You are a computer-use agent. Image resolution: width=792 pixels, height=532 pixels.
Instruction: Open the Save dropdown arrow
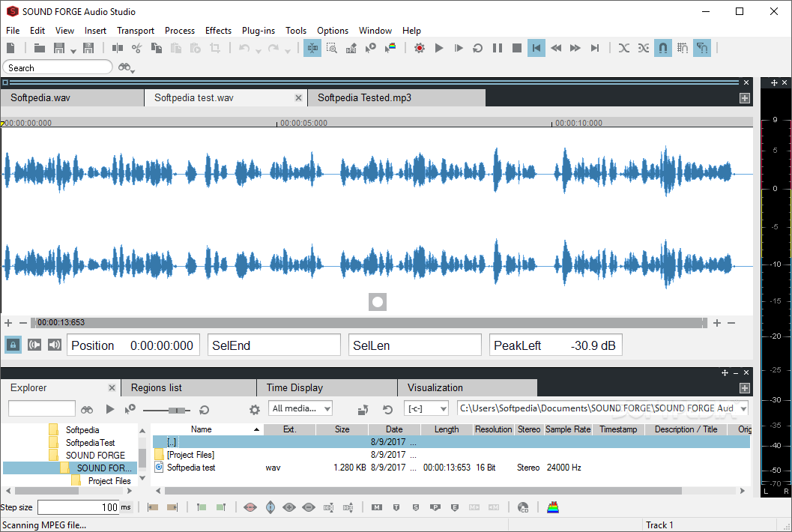pyautogui.click(x=73, y=50)
